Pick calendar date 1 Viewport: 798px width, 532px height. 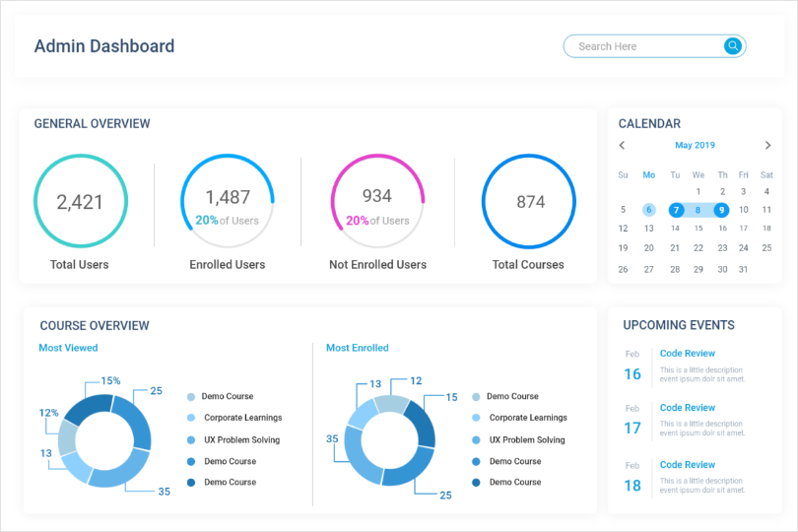698,191
